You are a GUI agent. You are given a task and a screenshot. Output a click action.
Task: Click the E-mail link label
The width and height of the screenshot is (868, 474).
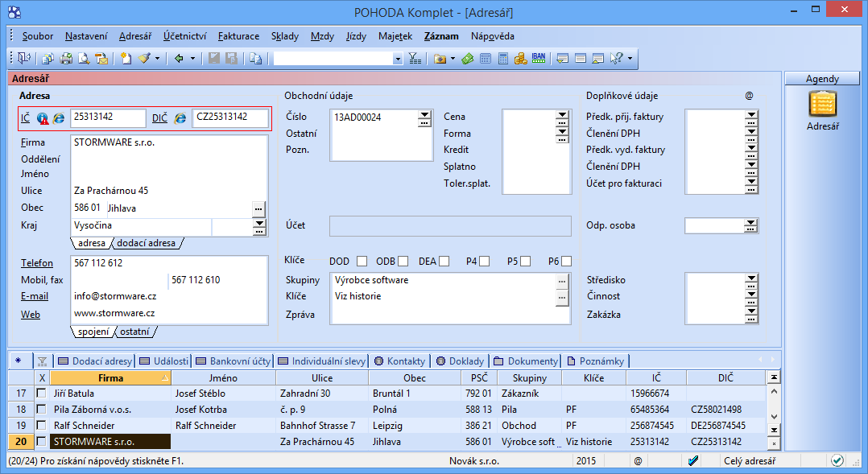click(35, 296)
